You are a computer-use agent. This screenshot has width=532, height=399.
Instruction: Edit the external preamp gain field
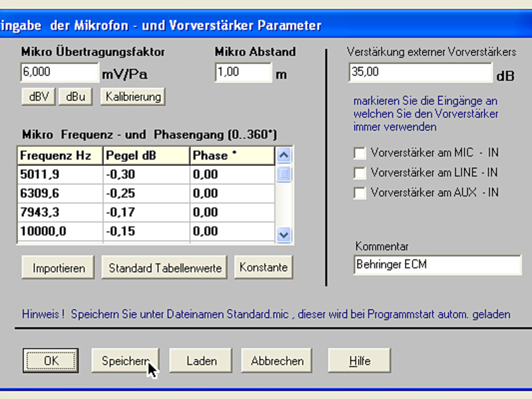pos(420,72)
